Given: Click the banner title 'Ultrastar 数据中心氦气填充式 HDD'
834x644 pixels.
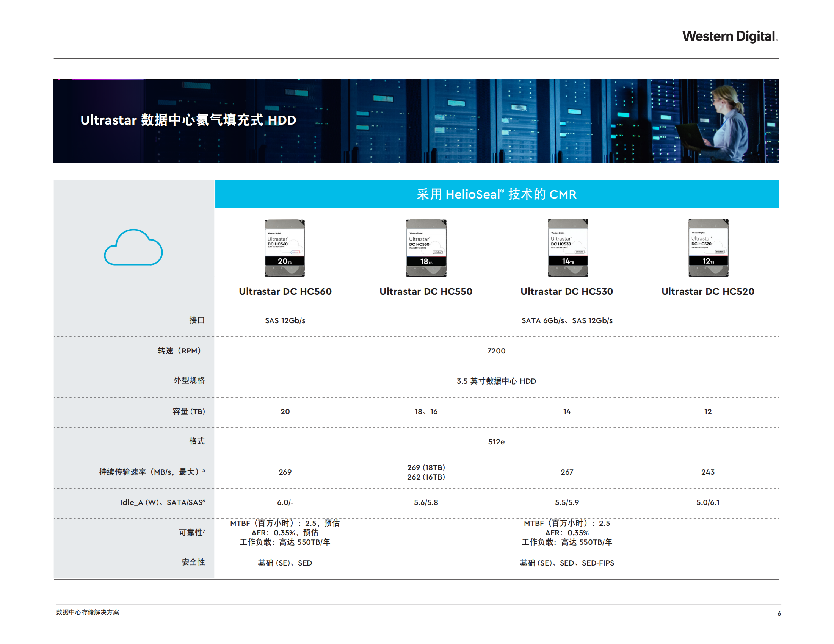Looking at the screenshot, I should [188, 120].
